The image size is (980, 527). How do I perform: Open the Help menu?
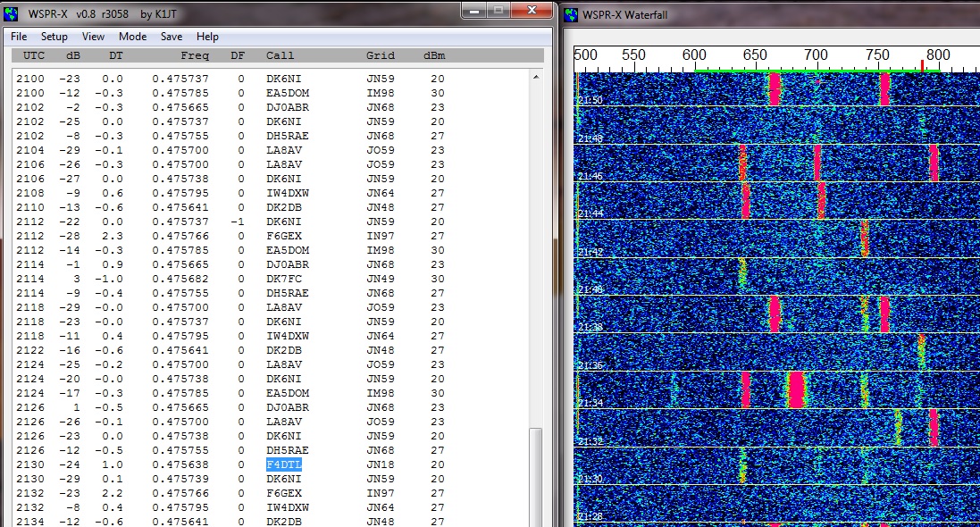coord(207,37)
